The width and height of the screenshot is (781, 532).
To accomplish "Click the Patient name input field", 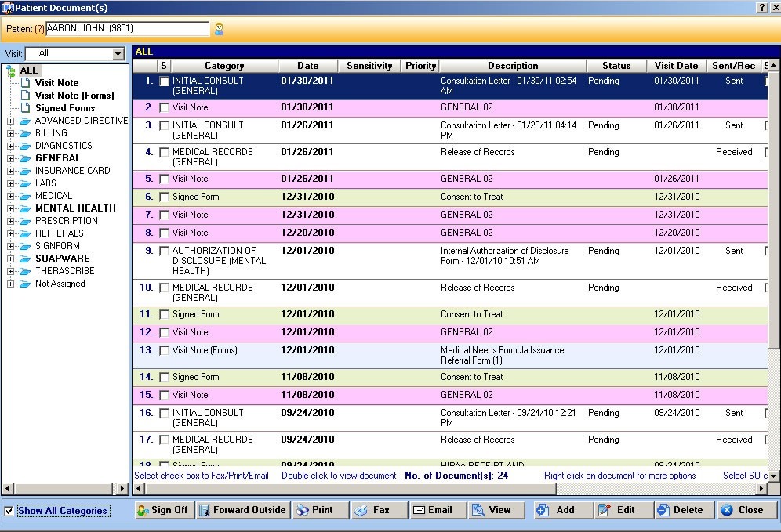I will point(127,29).
